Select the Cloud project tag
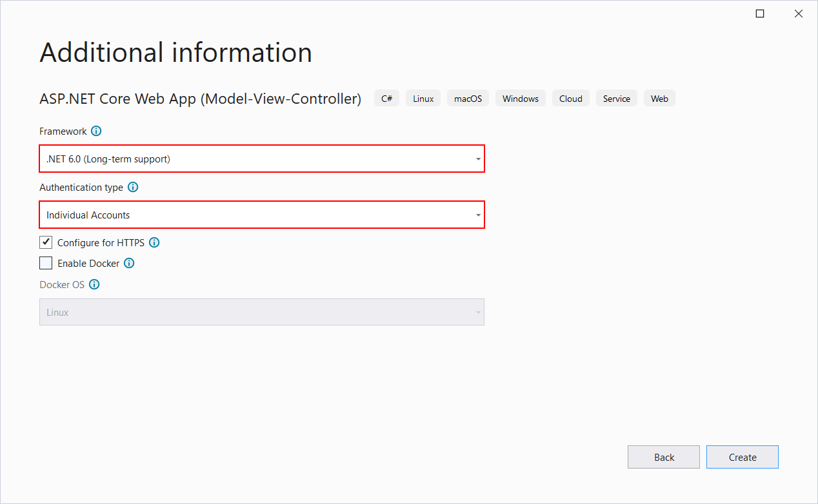The width and height of the screenshot is (818, 504). (570, 98)
